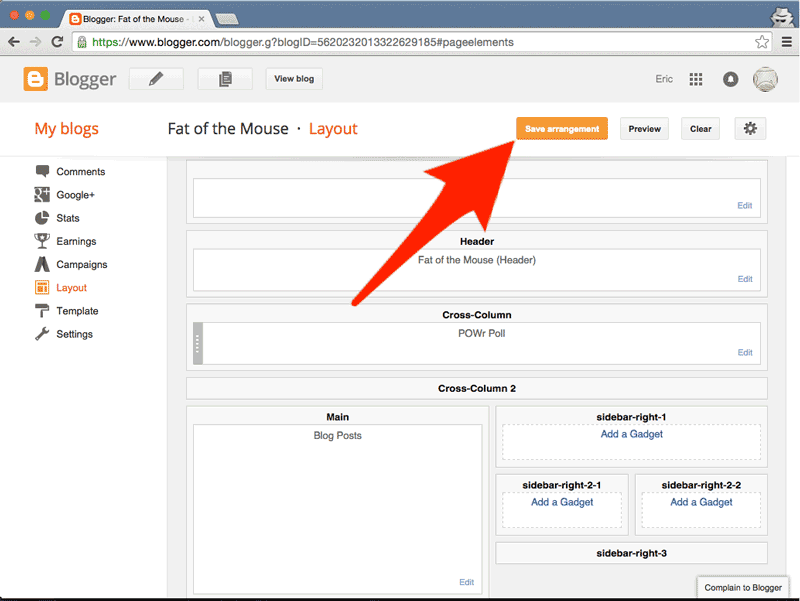Open the Google apps grid icon
Viewport: 800px width, 601px height.
696,79
